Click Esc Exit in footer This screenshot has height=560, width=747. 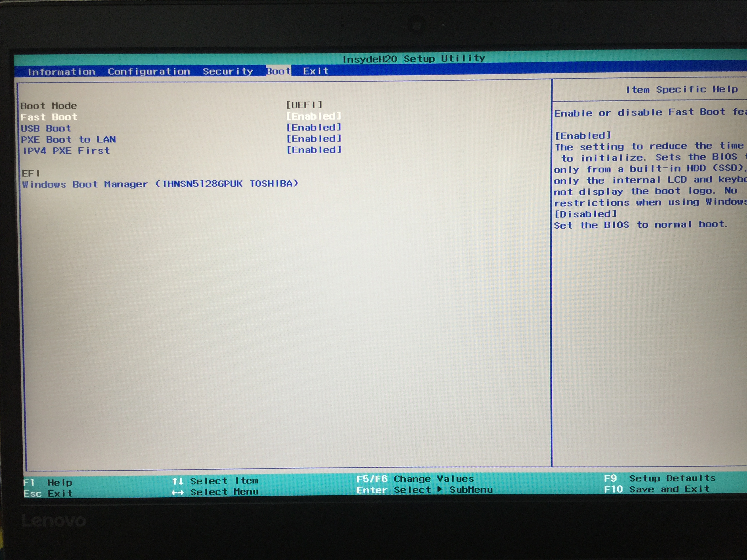click(x=48, y=493)
